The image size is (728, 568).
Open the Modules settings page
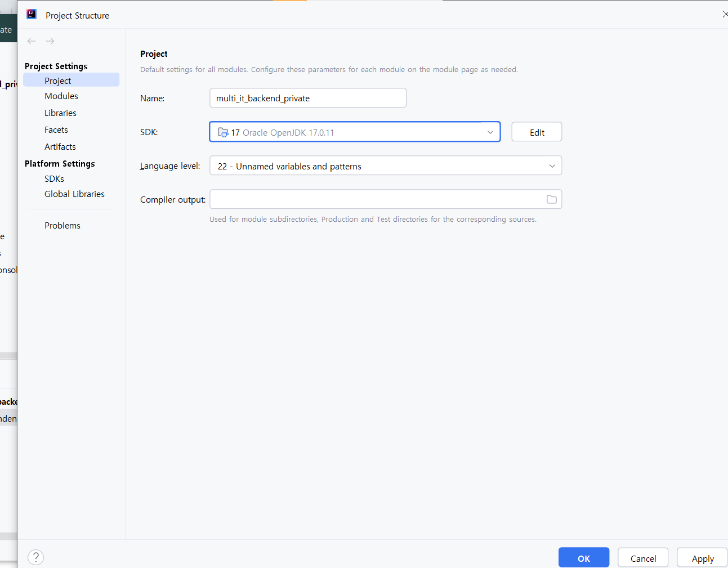pos(61,96)
